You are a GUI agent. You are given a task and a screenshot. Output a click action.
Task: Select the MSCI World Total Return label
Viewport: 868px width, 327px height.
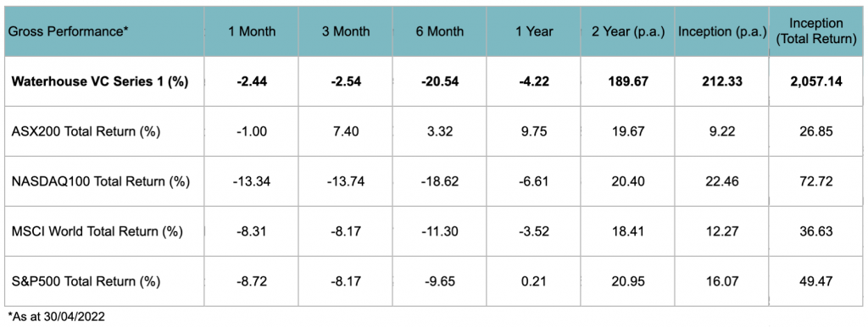coord(97,232)
